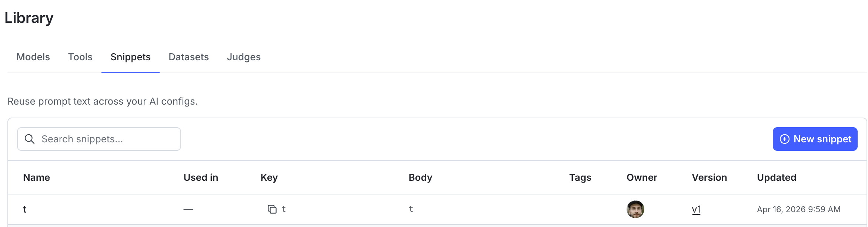This screenshot has width=868, height=227.
Task: Click the Tags column header
Action: [x=580, y=177]
